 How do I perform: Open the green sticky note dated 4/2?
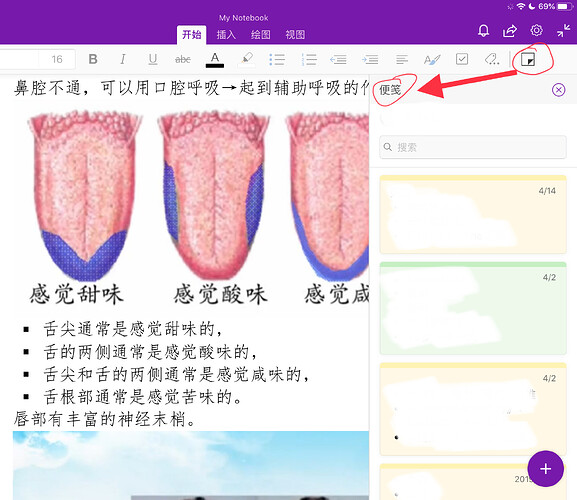473,308
